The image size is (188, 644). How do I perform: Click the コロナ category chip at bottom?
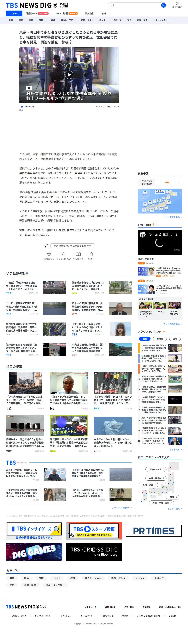tap(57, 578)
